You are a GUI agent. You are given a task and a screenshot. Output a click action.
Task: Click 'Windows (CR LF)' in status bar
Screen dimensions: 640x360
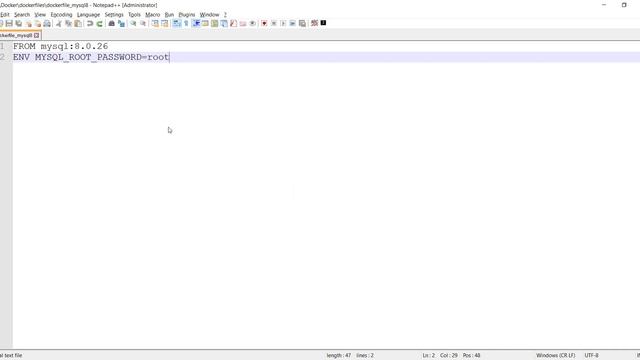tap(556, 356)
